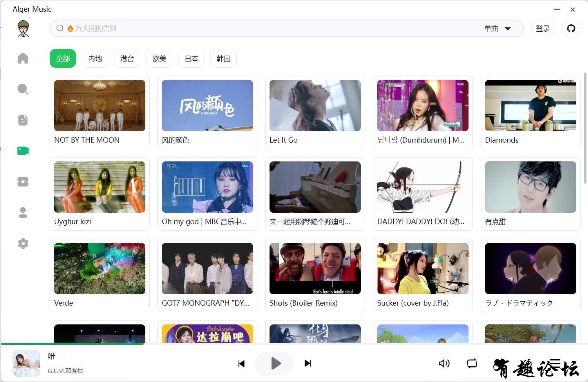588x382 pixels.
Task: Minimize the Alger Music window
Action: point(557,9)
